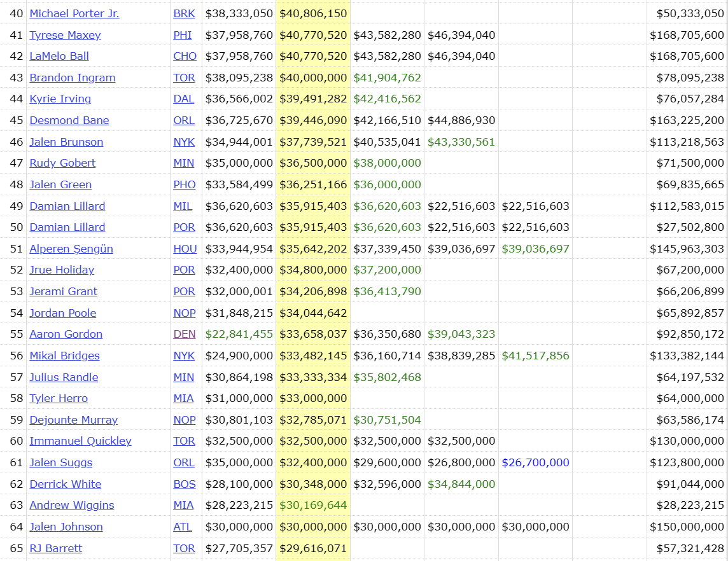Open Tyrese Maxey player link
Screen dimensions: 728x561
65,35
